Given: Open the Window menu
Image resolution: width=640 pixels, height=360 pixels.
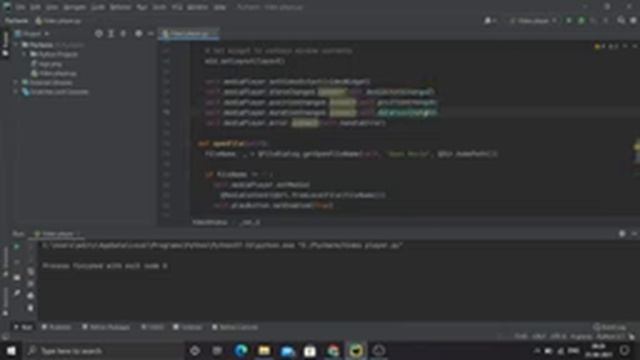Looking at the screenshot, I should click(x=198, y=7).
